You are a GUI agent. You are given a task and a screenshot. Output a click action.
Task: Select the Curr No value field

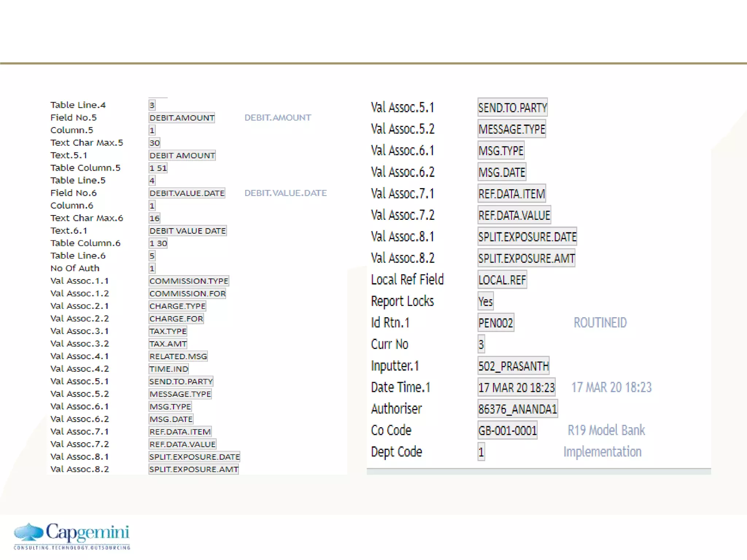point(481,344)
